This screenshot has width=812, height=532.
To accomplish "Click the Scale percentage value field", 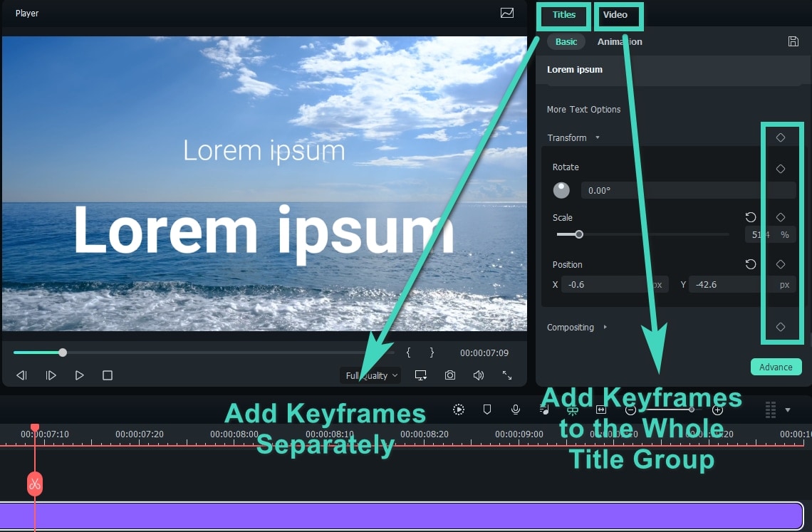I will [x=770, y=234].
